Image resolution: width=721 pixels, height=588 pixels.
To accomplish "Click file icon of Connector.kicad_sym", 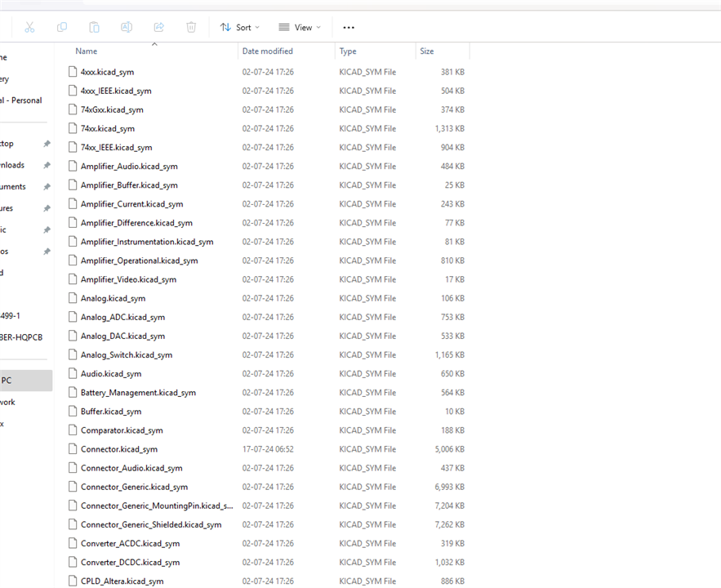I will (72, 449).
